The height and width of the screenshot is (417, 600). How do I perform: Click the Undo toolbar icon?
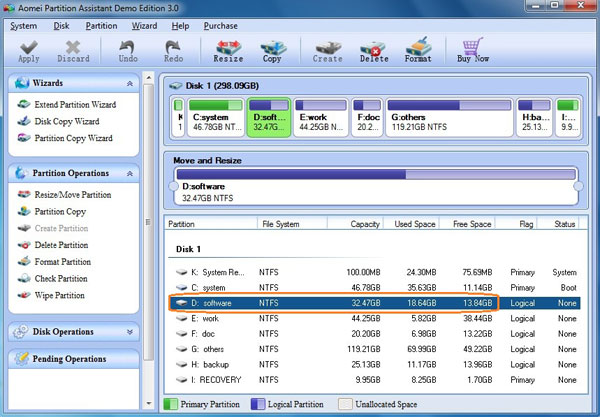[x=128, y=49]
